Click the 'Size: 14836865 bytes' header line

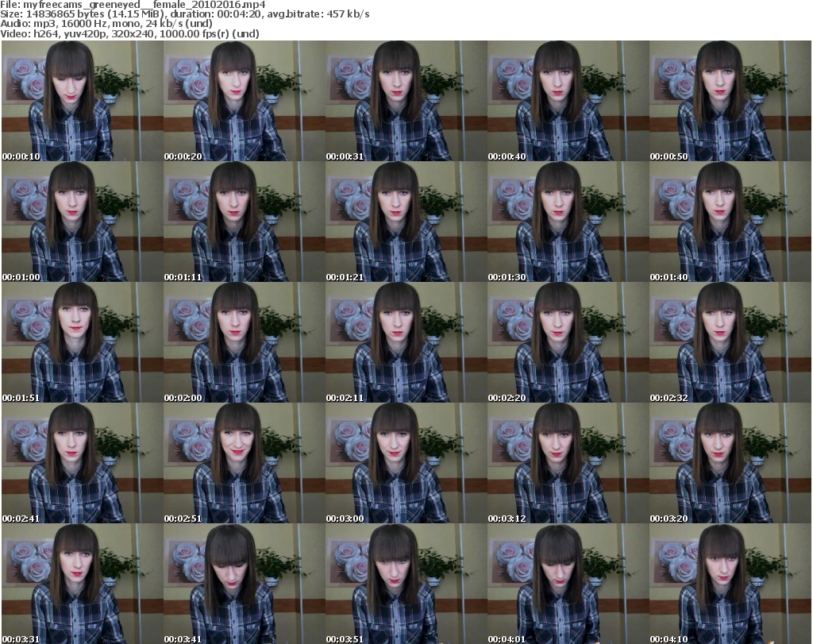pyautogui.click(x=185, y=14)
